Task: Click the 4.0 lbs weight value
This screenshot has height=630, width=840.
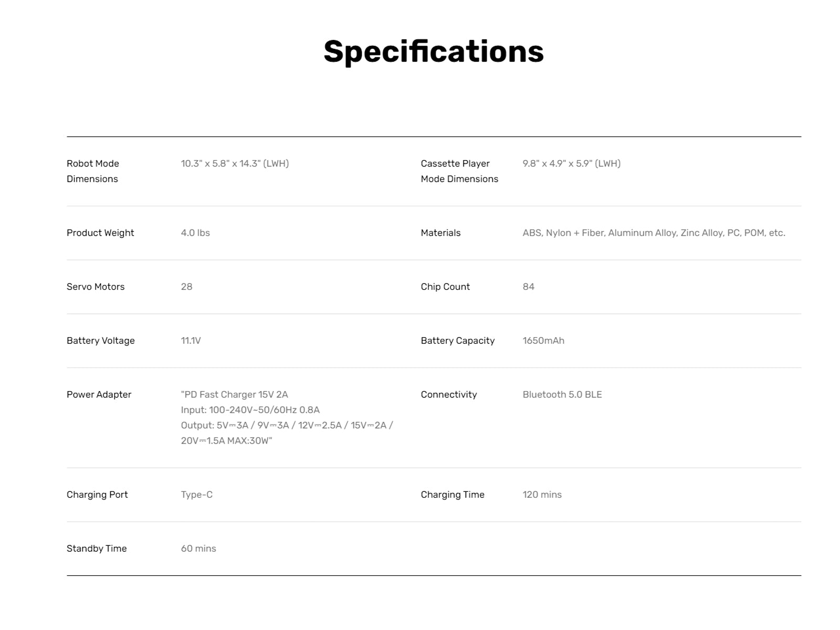Action: point(195,233)
